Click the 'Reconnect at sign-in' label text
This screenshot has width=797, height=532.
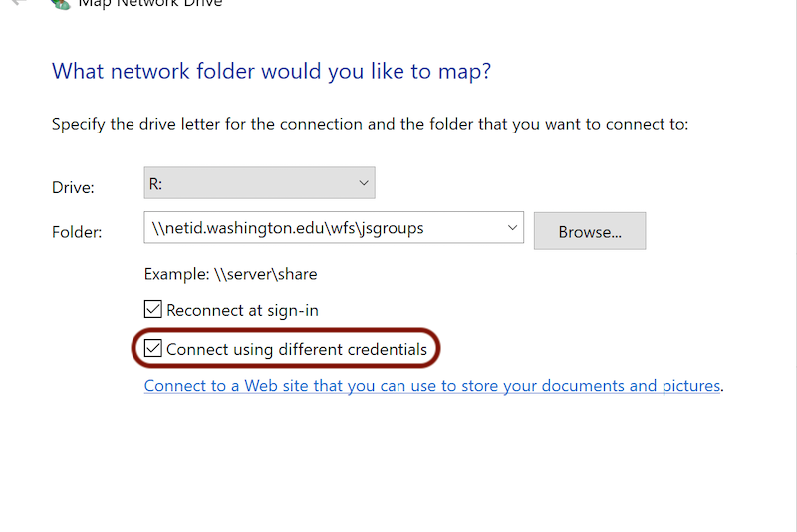[x=242, y=310]
